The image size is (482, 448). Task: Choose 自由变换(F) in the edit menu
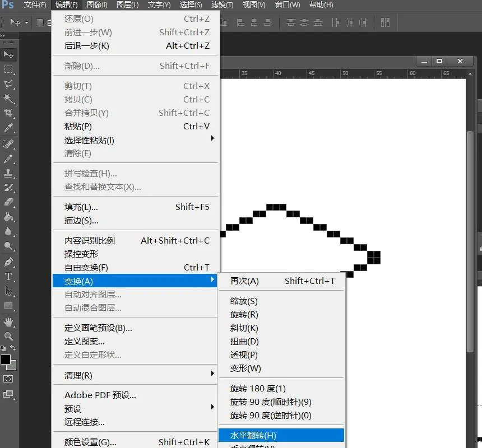(136, 268)
